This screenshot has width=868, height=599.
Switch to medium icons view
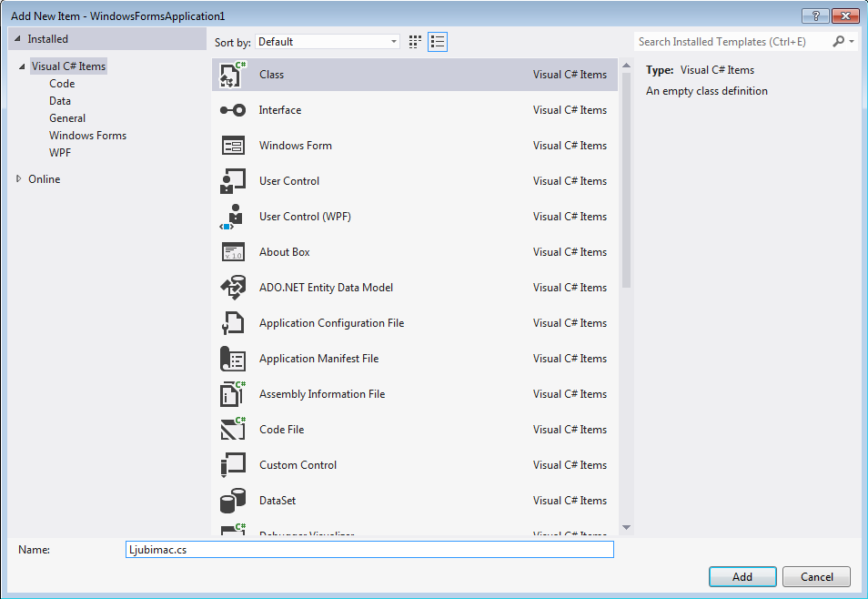416,42
